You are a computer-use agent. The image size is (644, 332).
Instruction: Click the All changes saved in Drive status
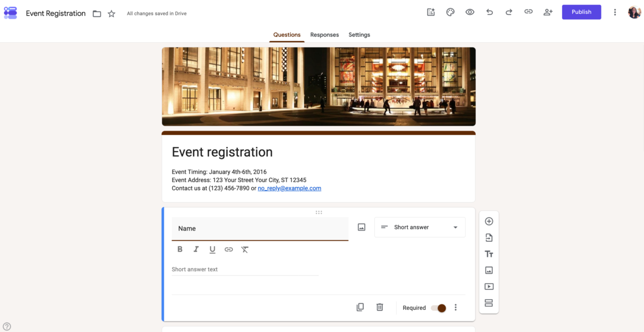(157, 14)
